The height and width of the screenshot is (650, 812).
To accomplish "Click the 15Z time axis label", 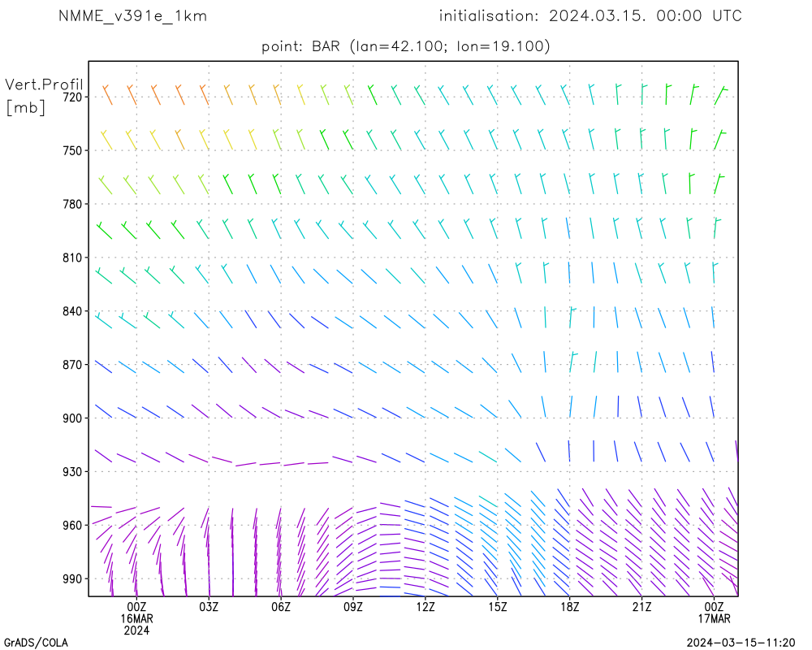I will 498,607.
